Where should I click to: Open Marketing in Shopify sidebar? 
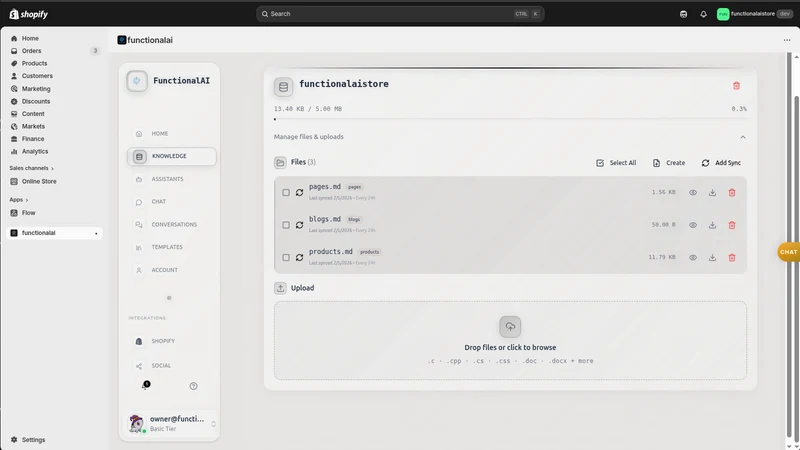point(36,89)
